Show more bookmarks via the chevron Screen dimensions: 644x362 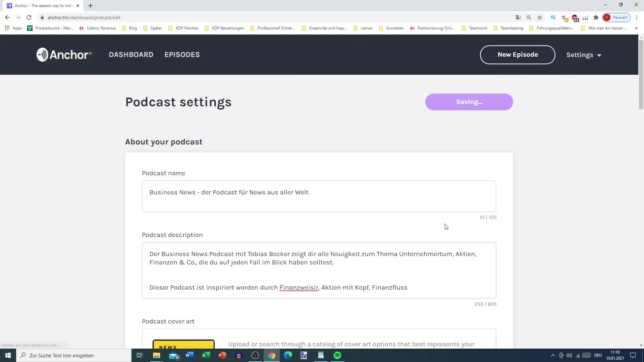tap(636, 28)
